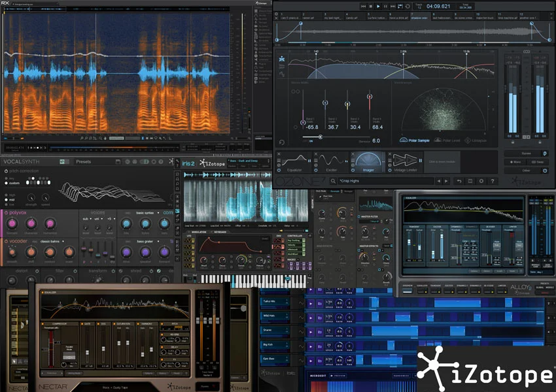Open the Exciter module in Ozone
The image size is (556, 392).
(331, 162)
